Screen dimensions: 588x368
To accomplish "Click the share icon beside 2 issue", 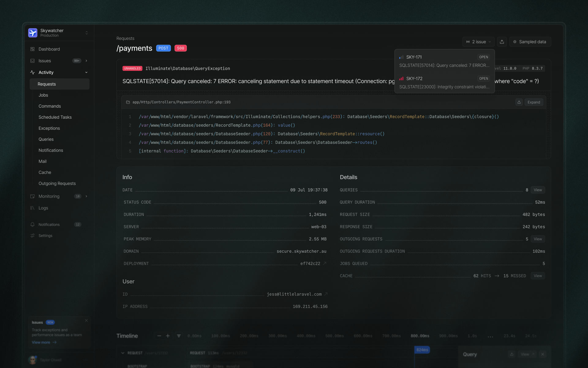I will coord(502,42).
